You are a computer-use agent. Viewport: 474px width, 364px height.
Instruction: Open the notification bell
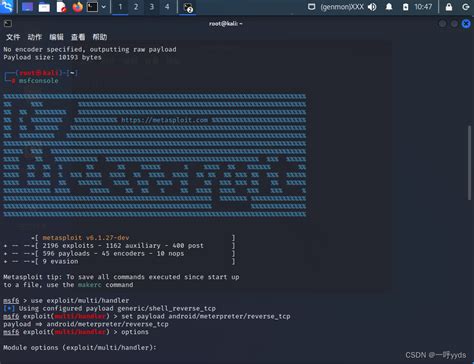389,7
